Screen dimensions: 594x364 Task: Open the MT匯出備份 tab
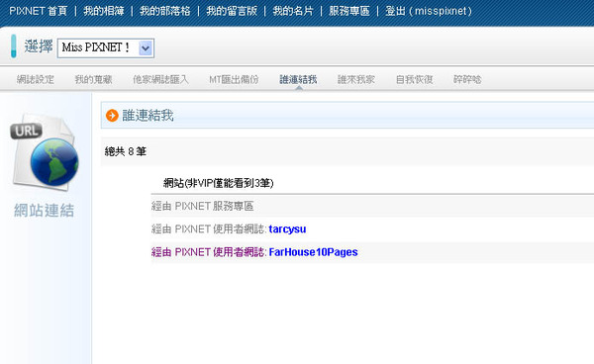click(234, 79)
